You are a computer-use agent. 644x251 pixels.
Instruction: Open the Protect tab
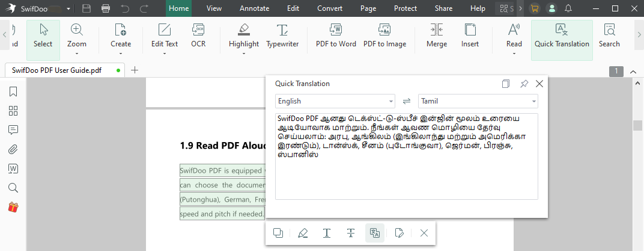tap(406, 8)
